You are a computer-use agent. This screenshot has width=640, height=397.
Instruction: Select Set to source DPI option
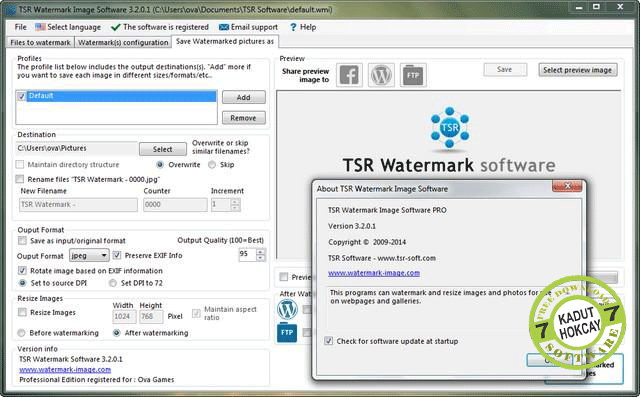pyautogui.click(x=23, y=283)
